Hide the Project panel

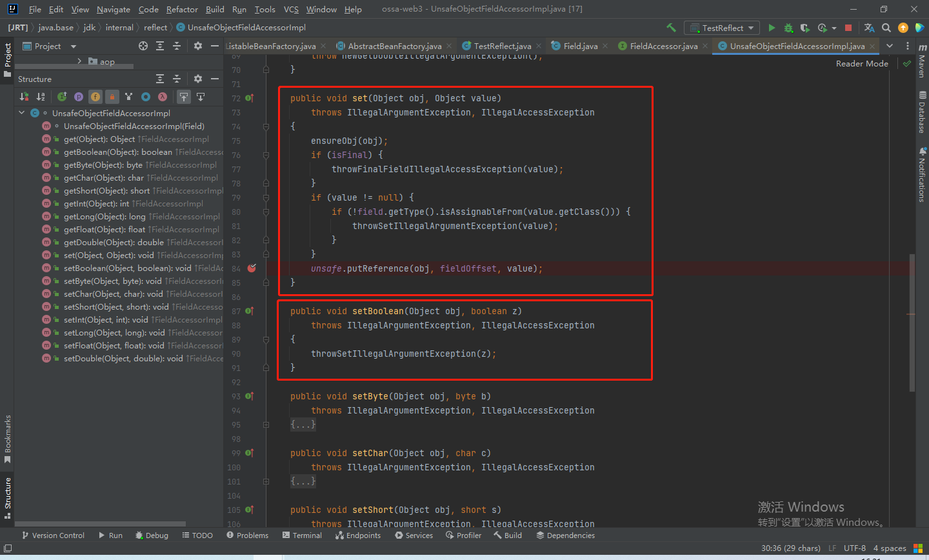point(215,46)
